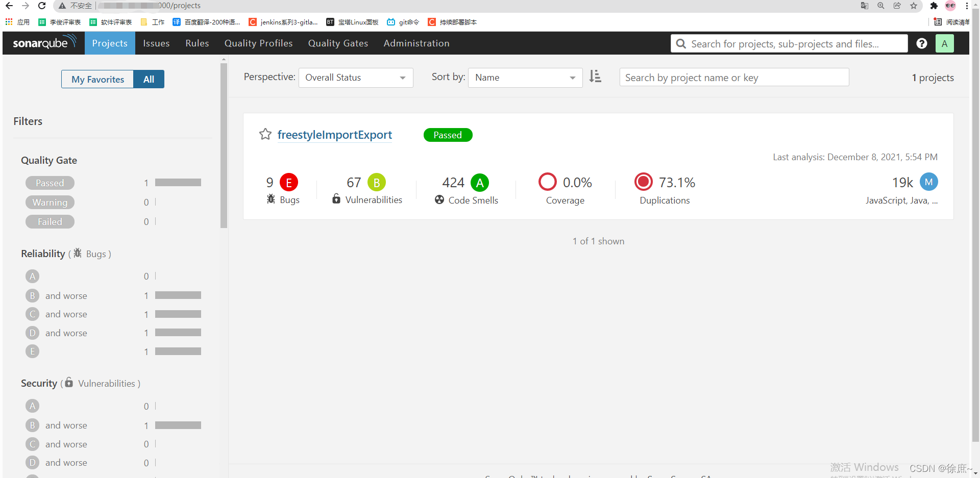Click the red E bugs rating badge
The height and width of the screenshot is (478, 980).
[289, 182]
